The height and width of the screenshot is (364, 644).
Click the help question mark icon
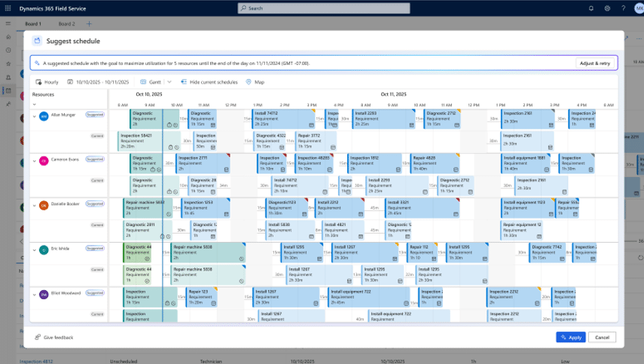point(623,8)
